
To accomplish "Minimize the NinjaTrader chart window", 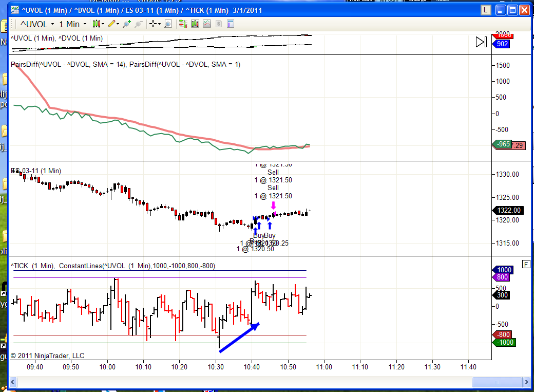I will [500, 10].
